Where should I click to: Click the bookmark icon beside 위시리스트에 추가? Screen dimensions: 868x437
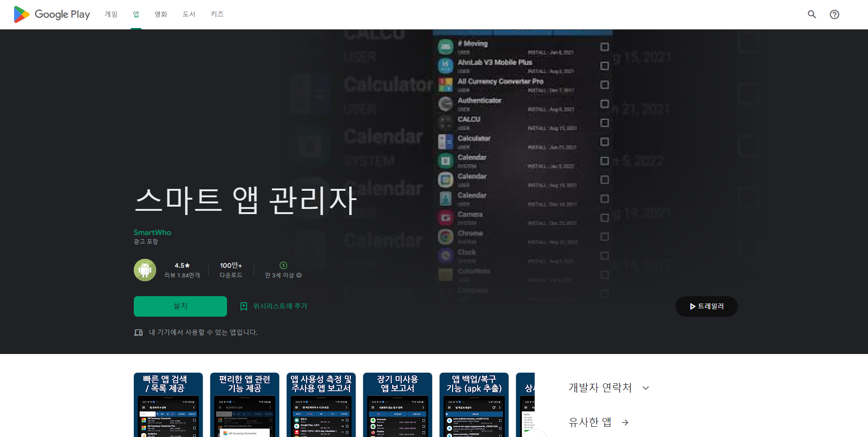(243, 306)
